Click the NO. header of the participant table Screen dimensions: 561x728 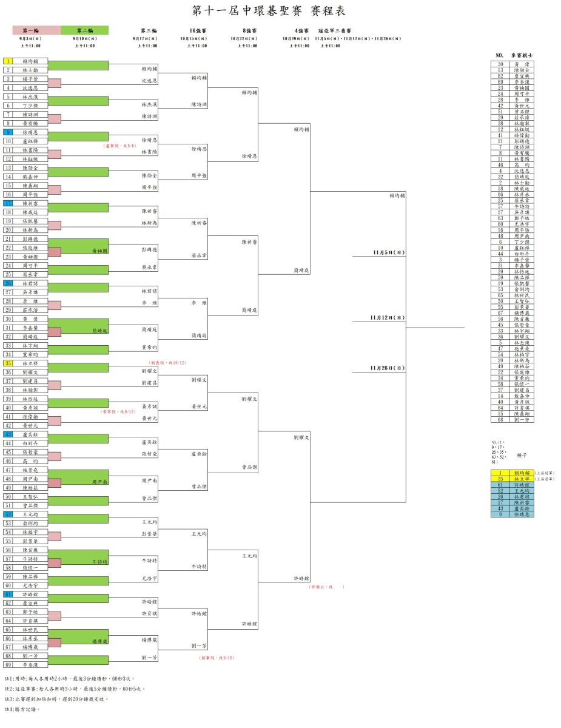500,55
